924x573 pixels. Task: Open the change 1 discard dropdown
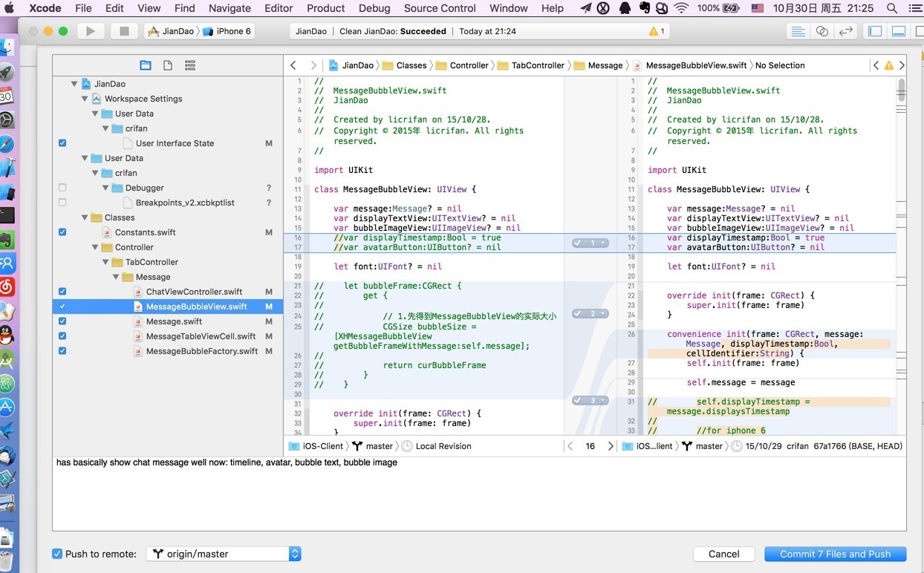pyautogui.click(x=602, y=243)
